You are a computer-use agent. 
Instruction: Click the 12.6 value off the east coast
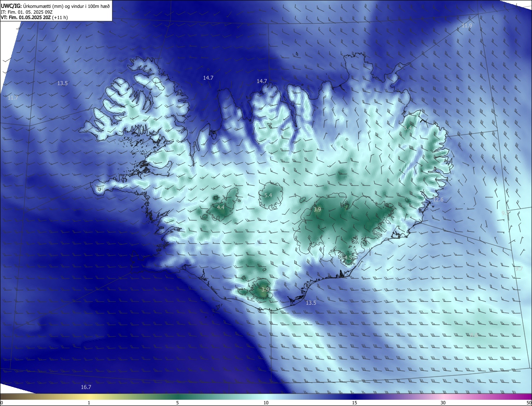[x=438, y=200]
